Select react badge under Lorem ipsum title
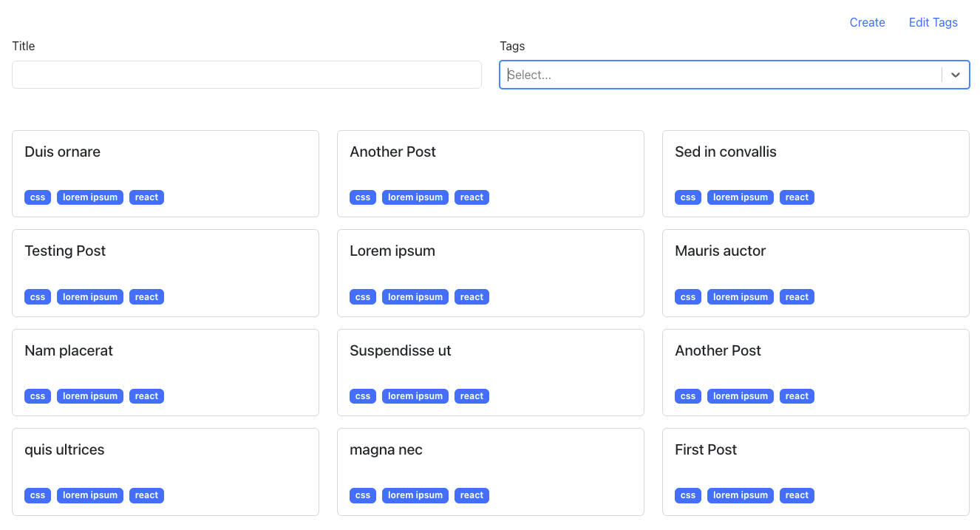Screen dimensions: 980x530 click(x=472, y=297)
